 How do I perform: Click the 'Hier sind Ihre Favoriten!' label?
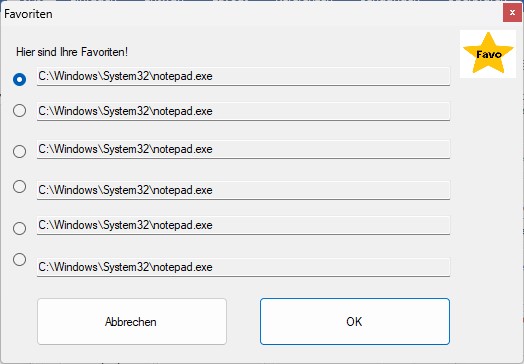[x=72, y=52]
